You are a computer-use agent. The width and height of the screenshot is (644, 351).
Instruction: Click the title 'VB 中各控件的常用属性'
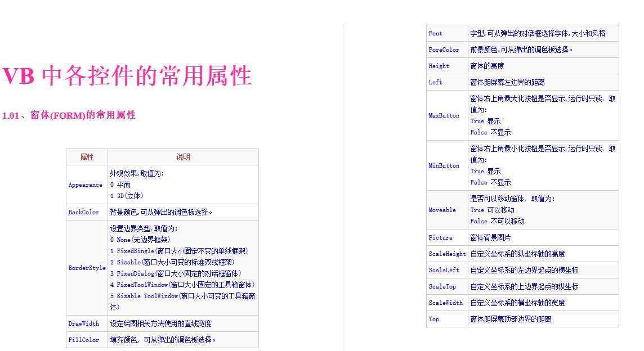[127, 76]
